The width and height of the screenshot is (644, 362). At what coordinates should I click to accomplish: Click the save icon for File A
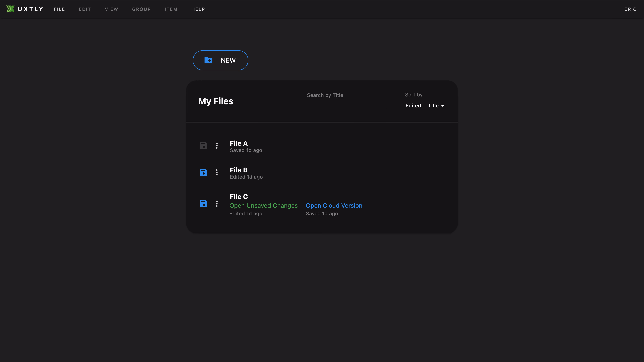point(204,146)
